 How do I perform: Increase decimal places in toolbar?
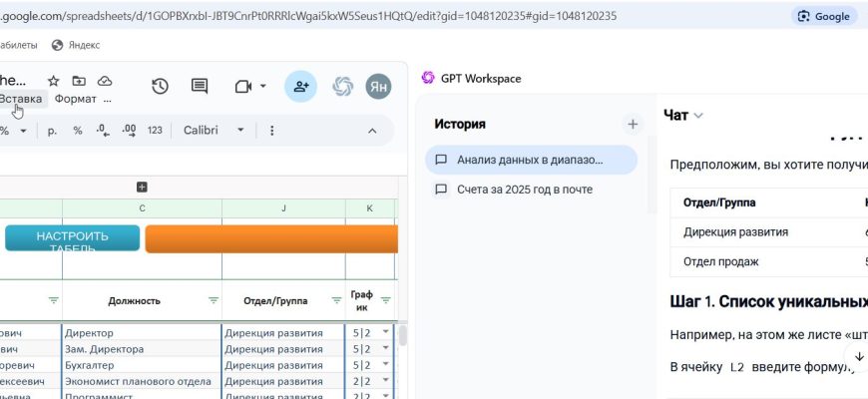(128, 130)
